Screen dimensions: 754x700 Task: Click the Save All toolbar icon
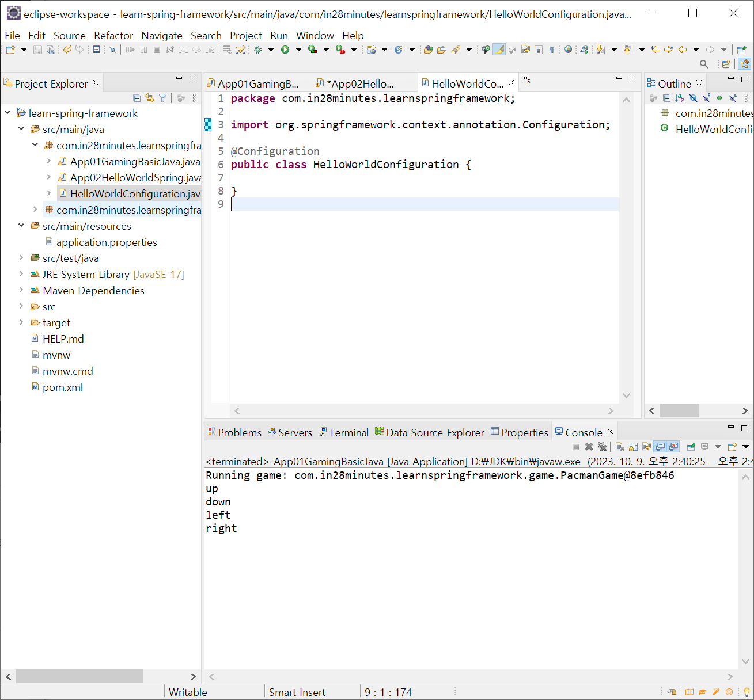click(x=51, y=50)
